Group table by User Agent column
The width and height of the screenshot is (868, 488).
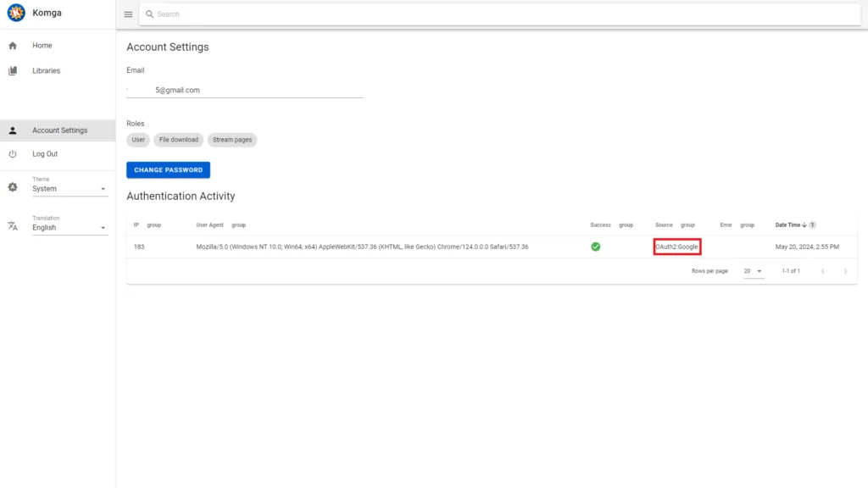[x=238, y=225]
